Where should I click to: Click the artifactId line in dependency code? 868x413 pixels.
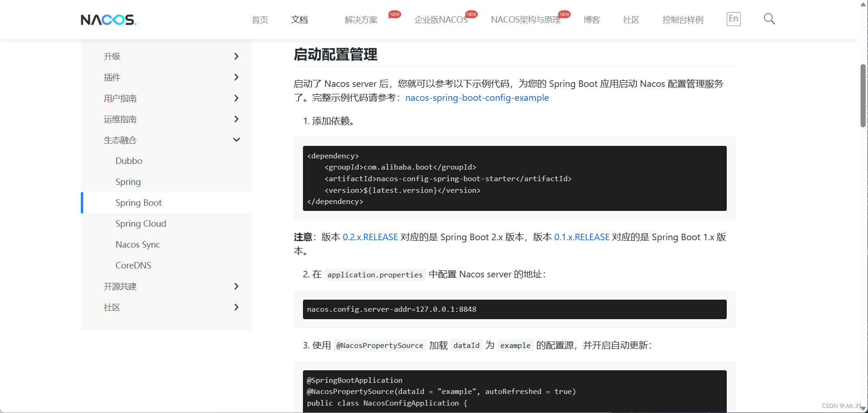tap(448, 178)
